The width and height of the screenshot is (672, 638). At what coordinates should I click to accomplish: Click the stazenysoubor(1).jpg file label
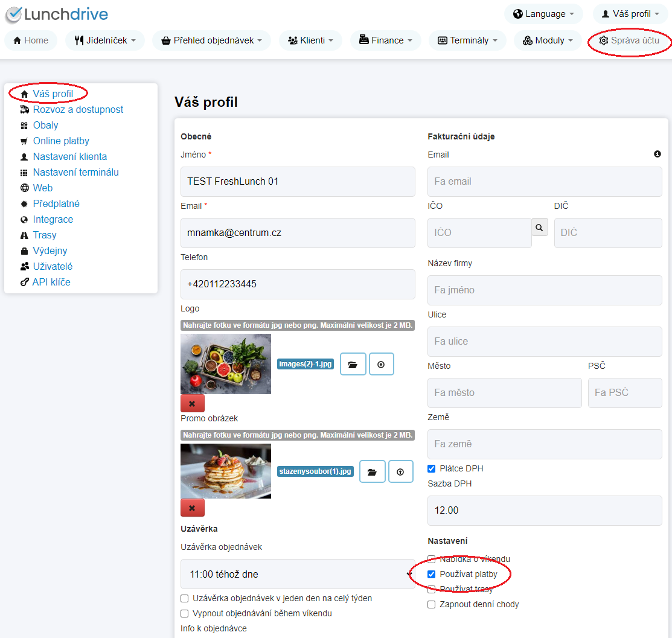click(315, 472)
